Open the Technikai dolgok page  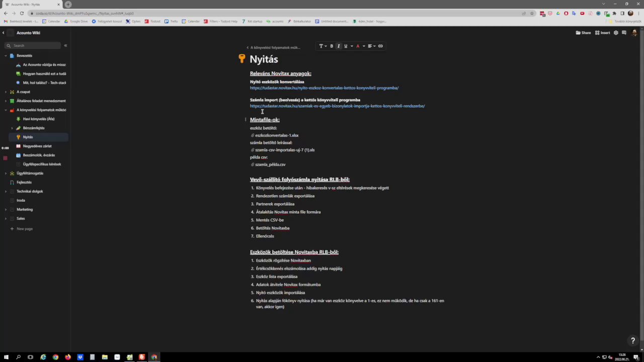(x=30, y=192)
